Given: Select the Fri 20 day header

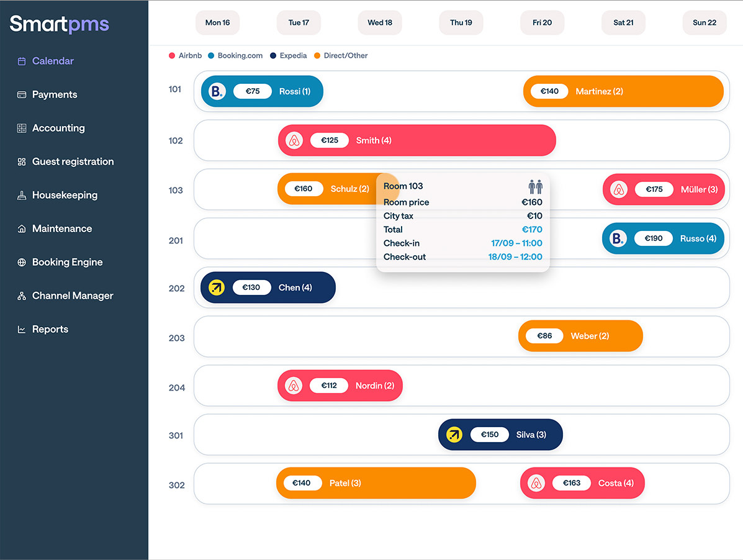Looking at the screenshot, I should coord(542,22).
